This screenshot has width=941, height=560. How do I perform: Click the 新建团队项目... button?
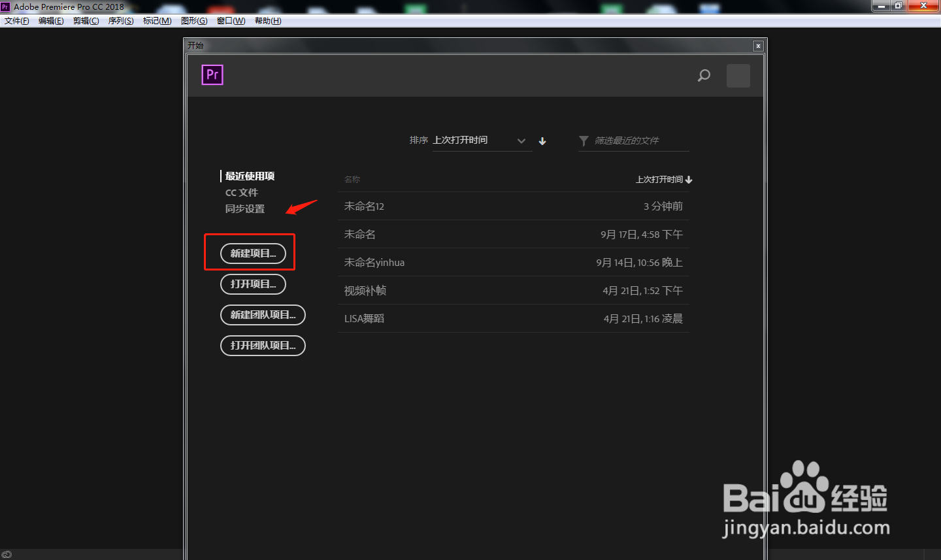pyautogui.click(x=263, y=315)
